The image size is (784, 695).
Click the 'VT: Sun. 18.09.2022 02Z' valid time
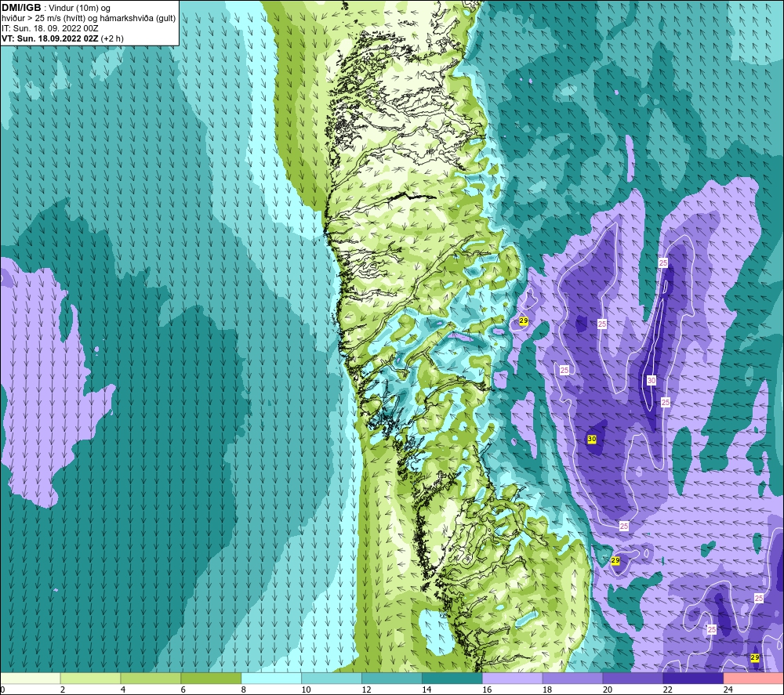click(50, 38)
